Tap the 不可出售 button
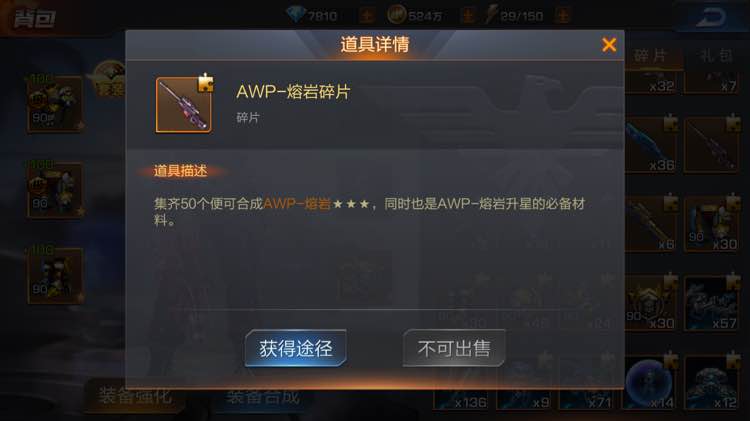Viewport: 750px width, 421px height. tap(453, 348)
